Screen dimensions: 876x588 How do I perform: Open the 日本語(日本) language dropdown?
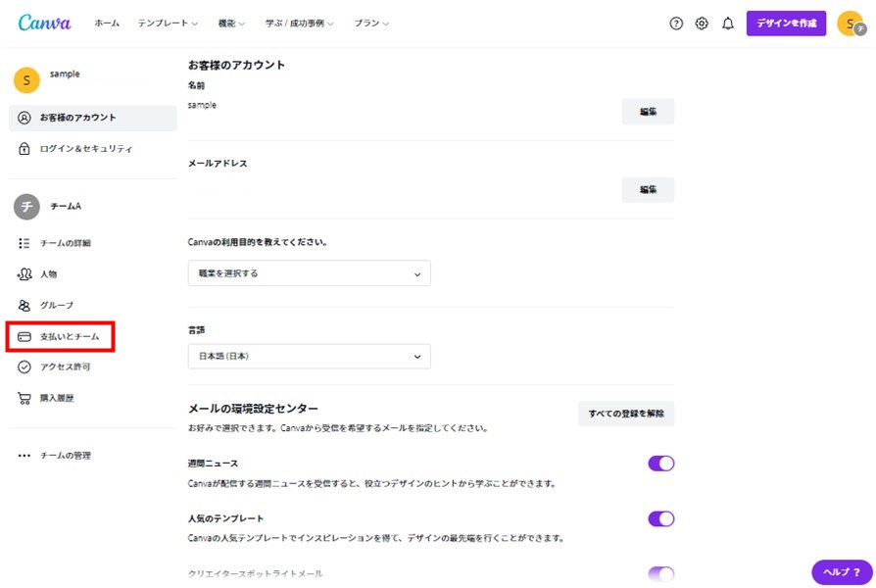(x=309, y=357)
